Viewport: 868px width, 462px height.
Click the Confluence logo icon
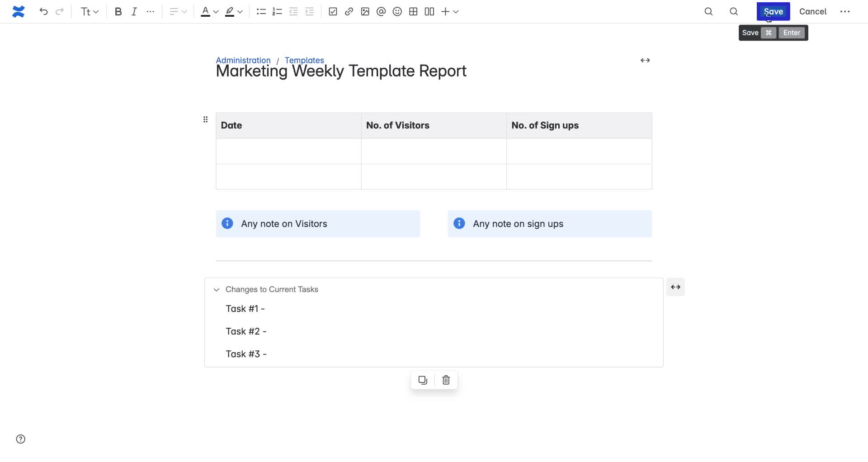coord(18,12)
